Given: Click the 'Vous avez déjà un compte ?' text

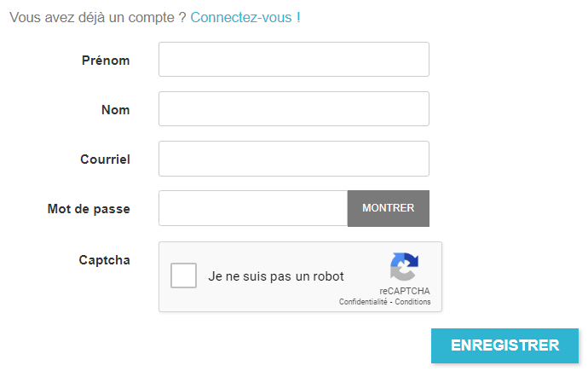Looking at the screenshot, I should [x=97, y=17].
